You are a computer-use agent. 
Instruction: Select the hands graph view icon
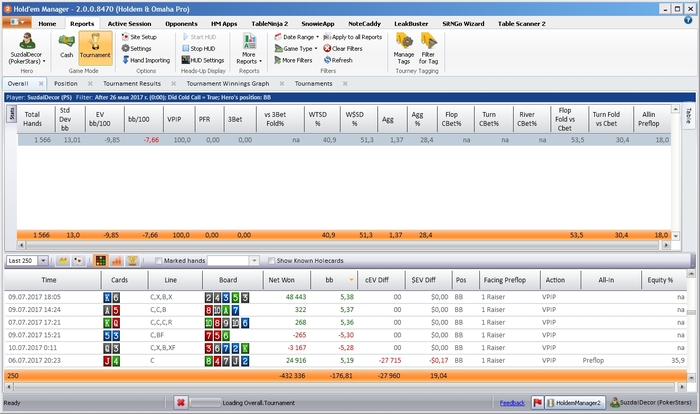(x=117, y=260)
